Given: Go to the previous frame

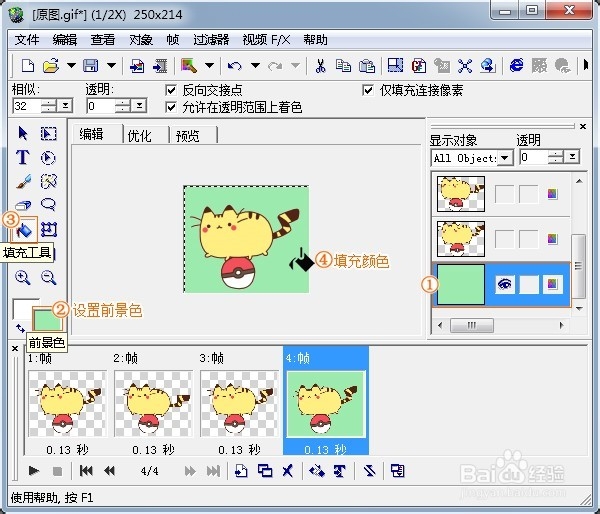Looking at the screenshot, I should pyautogui.click(x=109, y=471).
